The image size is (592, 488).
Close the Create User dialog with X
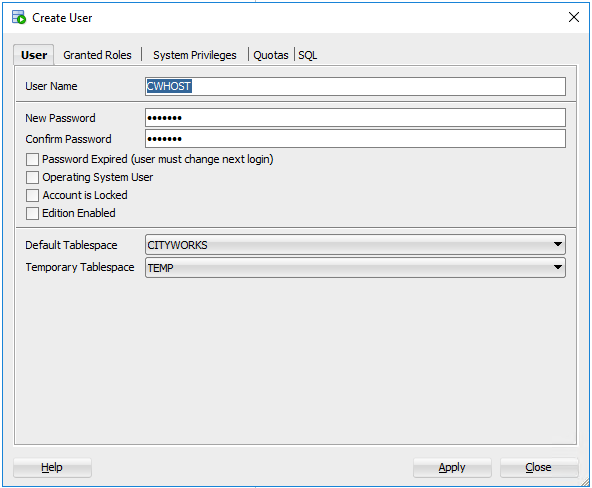tap(574, 17)
